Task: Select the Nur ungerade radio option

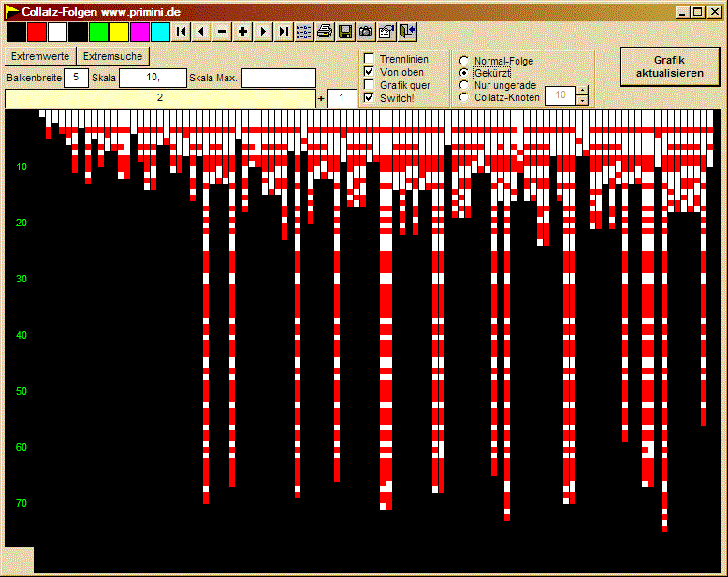Action: (x=463, y=85)
